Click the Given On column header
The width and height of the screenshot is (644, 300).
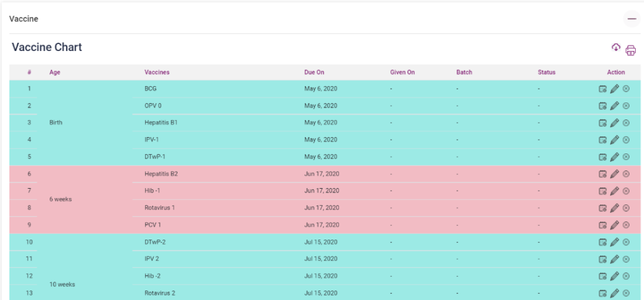[402, 72]
